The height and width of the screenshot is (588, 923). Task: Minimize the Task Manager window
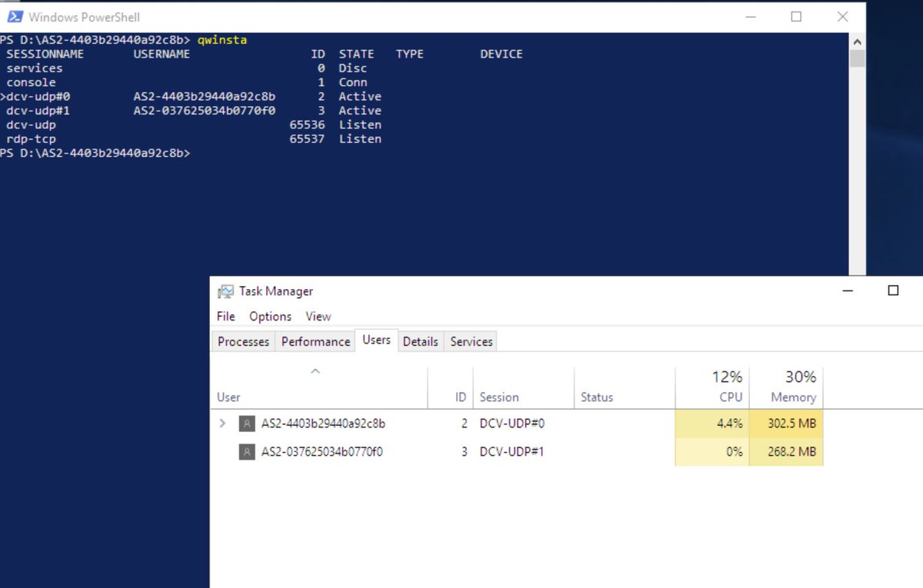click(x=848, y=291)
